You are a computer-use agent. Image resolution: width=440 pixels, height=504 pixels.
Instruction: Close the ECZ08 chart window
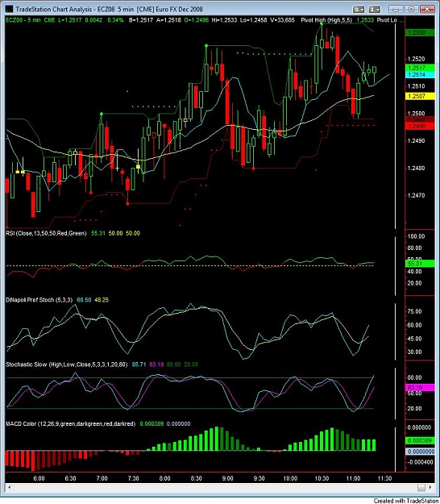click(427, 10)
